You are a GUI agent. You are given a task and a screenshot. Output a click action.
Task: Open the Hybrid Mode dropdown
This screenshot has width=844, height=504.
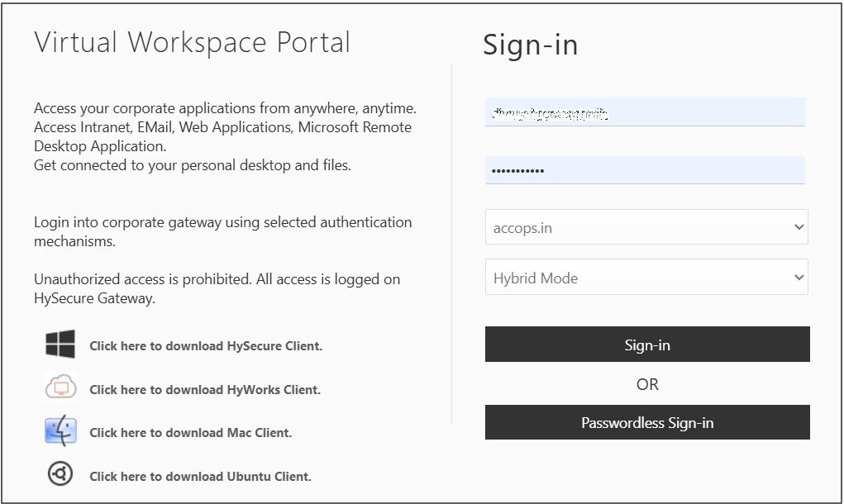(646, 277)
